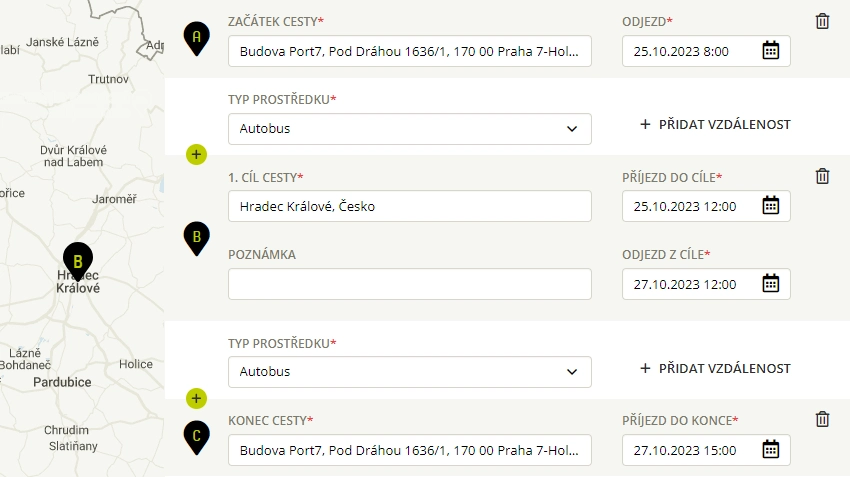Delete the 1. Cíl cesty stop
Image resolution: width=850 pixels, height=477 pixels.
[822, 176]
